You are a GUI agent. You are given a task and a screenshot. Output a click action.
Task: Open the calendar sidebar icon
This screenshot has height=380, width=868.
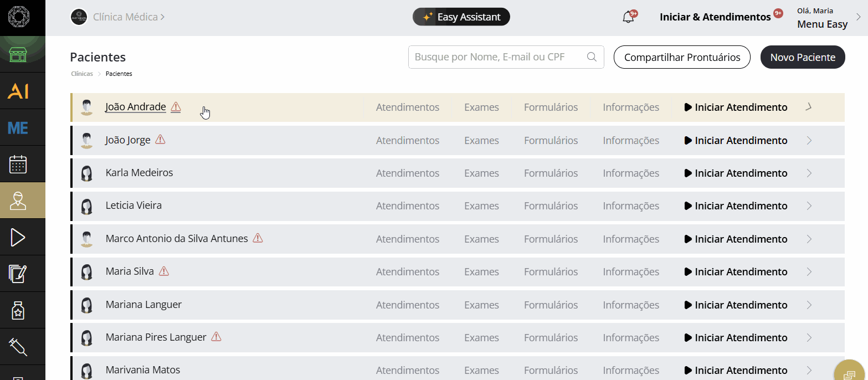click(18, 165)
